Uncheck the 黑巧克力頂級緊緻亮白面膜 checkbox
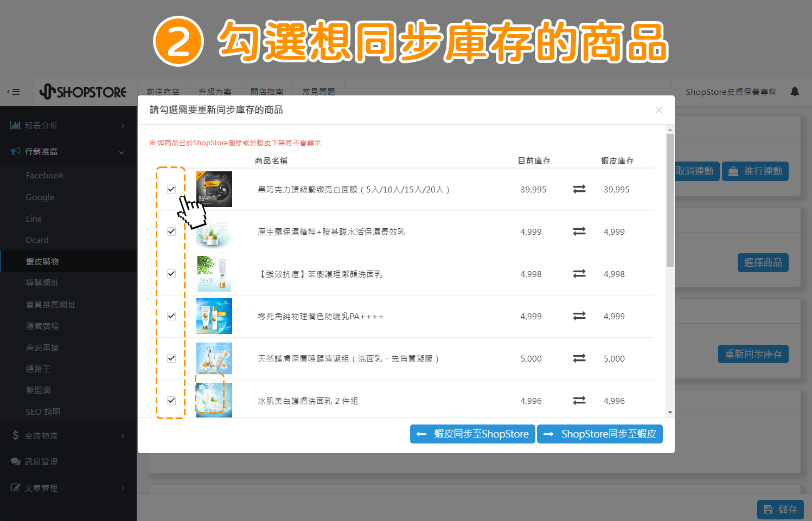812x521 pixels. 171,189
